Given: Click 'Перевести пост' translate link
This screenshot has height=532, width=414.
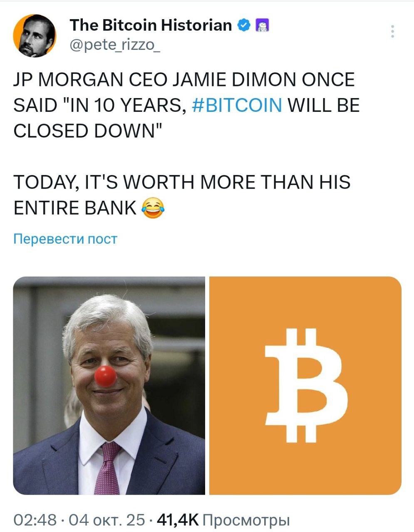Looking at the screenshot, I should click(x=65, y=239).
